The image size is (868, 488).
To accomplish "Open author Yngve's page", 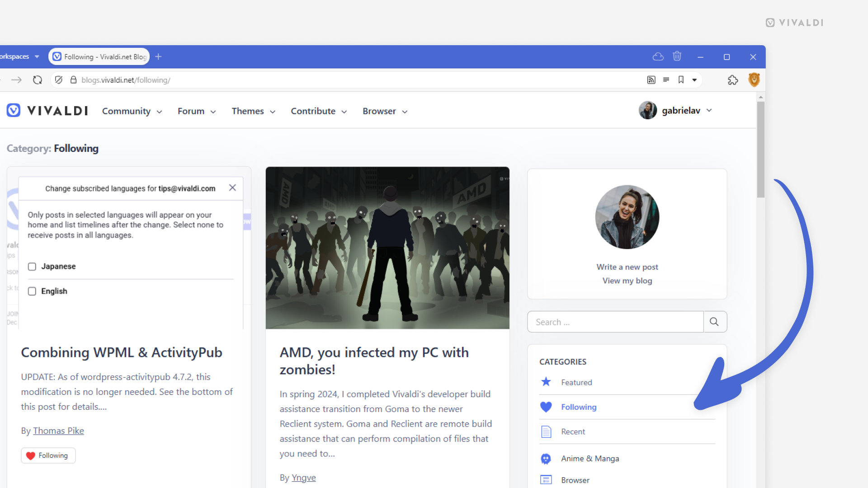I will coord(304,478).
